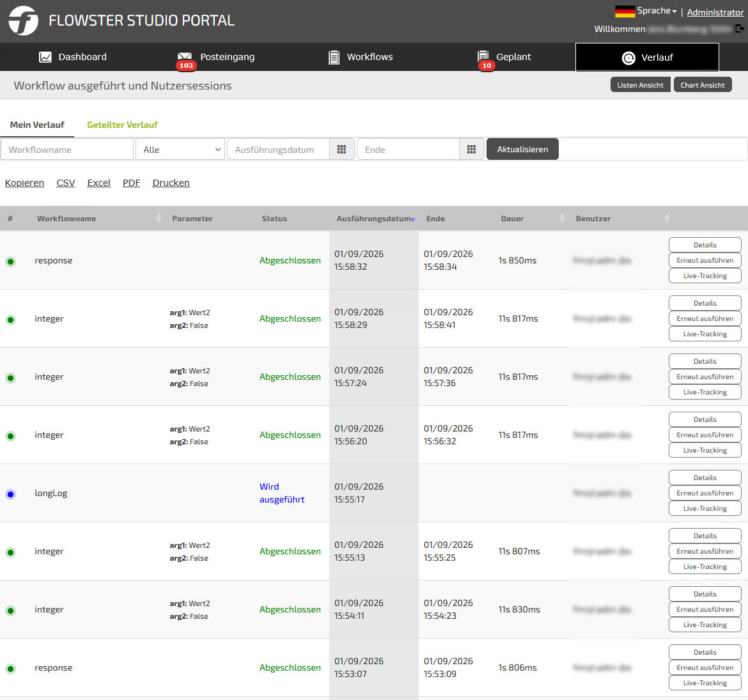This screenshot has width=748, height=700.
Task: Click the Workflows document icon
Action: (334, 58)
